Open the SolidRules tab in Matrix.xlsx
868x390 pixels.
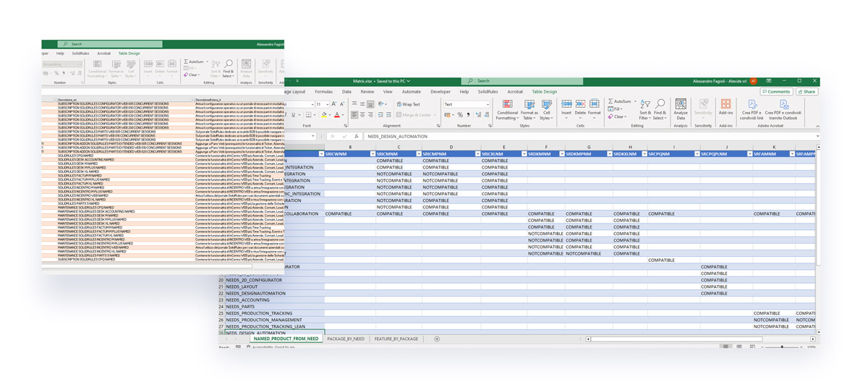pyautogui.click(x=488, y=92)
